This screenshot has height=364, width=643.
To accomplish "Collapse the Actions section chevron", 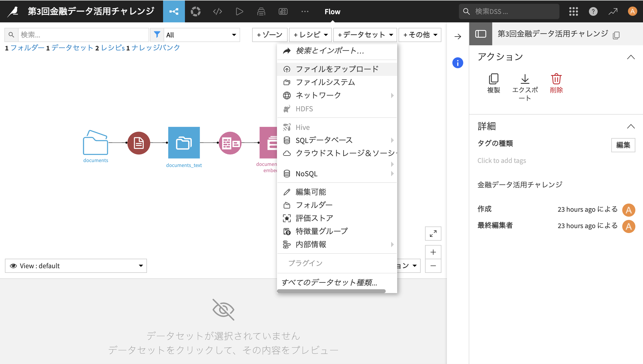I will pyautogui.click(x=631, y=57).
